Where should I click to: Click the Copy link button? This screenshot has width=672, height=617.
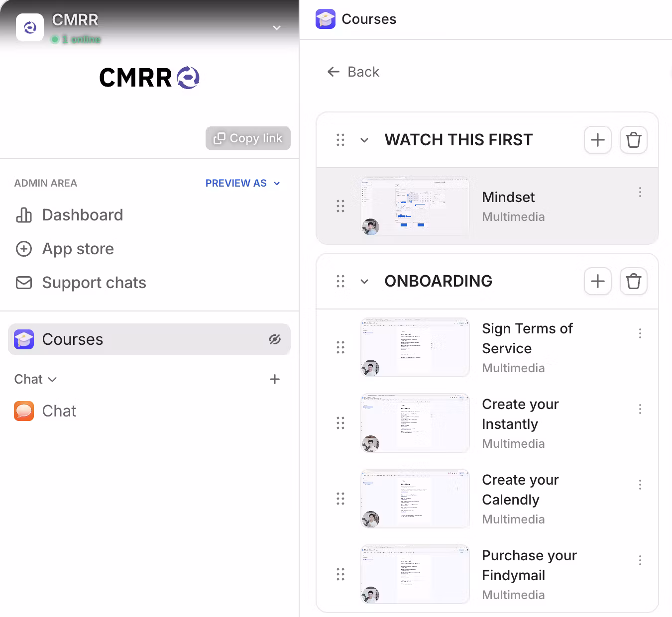coord(248,138)
